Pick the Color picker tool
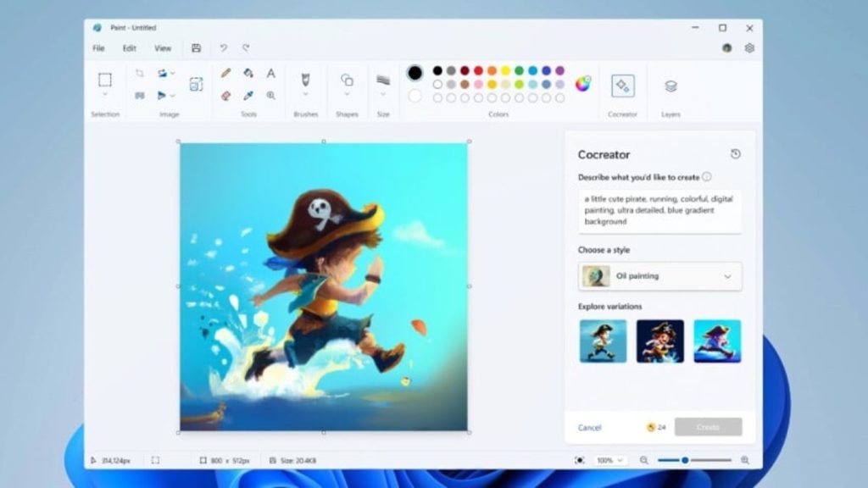The image size is (868, 488). (248, 96)
